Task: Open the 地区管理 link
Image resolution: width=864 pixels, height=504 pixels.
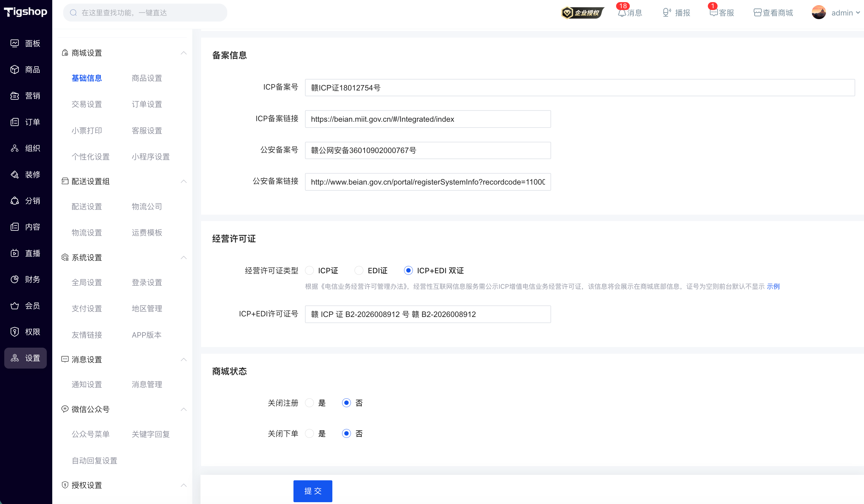Action: click(147, 308)
